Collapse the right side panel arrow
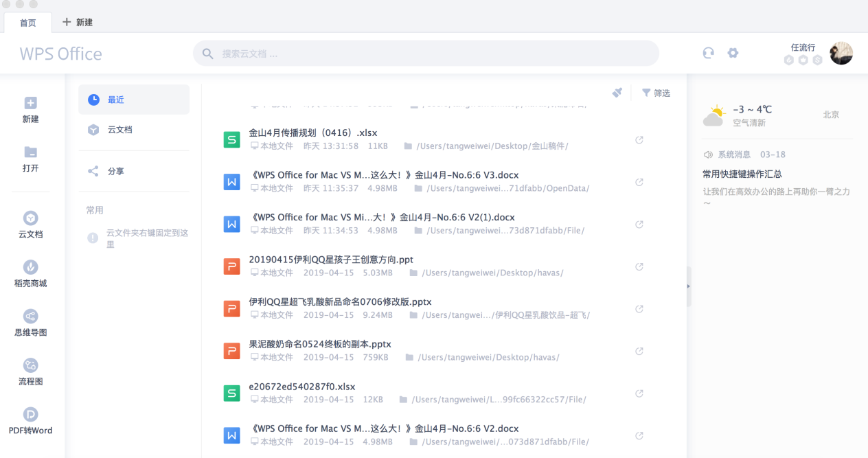This screenshot has height=458, width=868. (x=689, y=286)
